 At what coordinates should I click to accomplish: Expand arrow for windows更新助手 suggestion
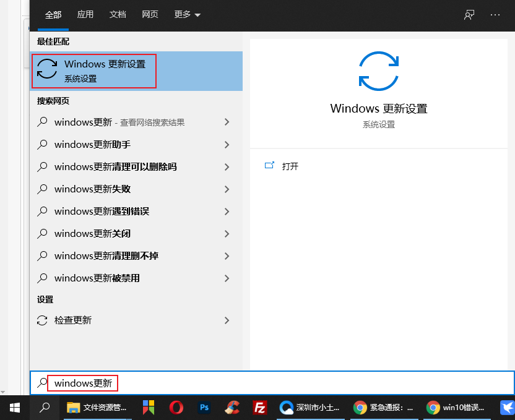pyautogui.click(x=227, y=145)
